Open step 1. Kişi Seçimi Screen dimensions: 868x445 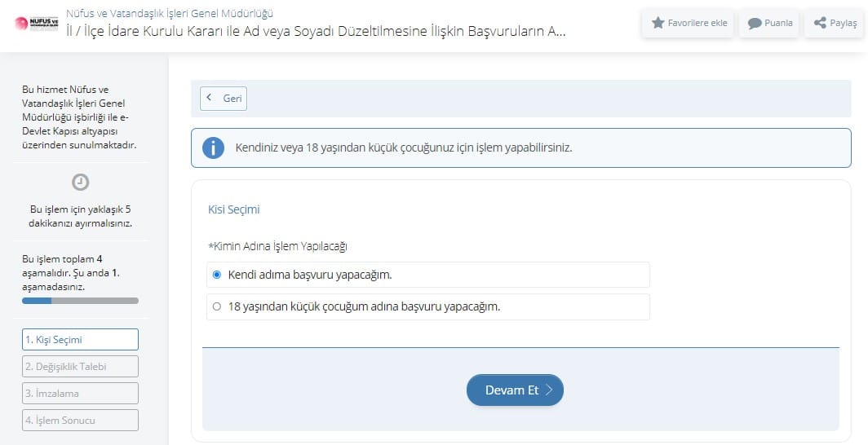(80, 339)
